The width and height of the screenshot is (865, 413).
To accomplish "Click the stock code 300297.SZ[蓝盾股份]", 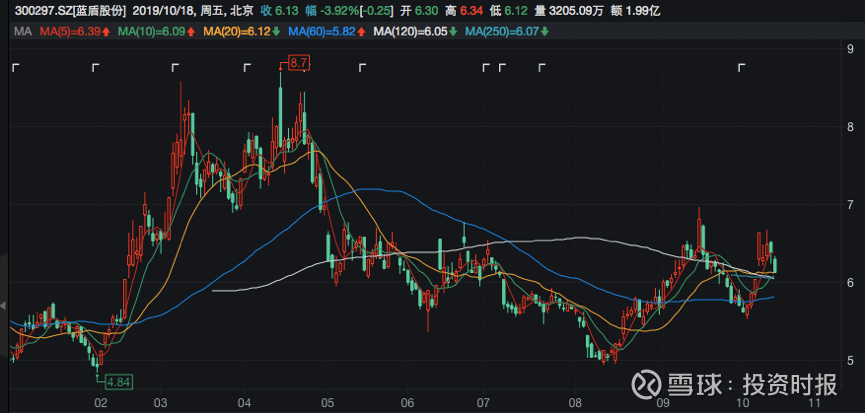I will click(70, 10).
